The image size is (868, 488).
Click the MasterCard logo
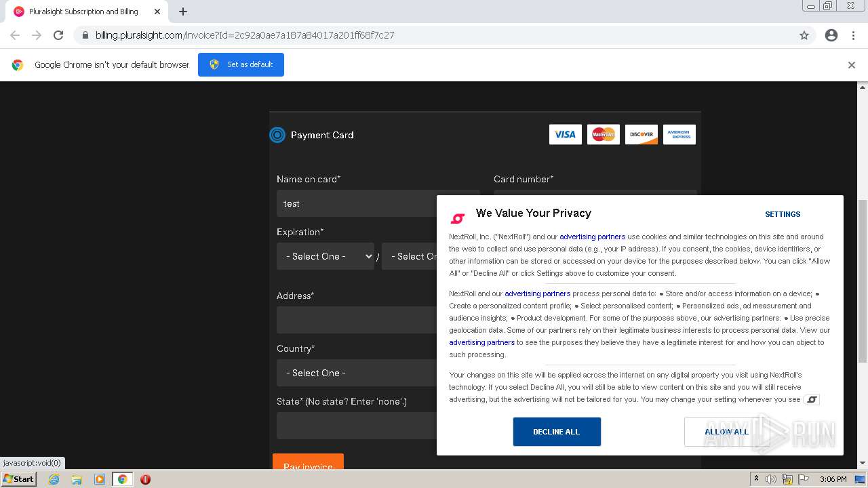click(604, 134)
